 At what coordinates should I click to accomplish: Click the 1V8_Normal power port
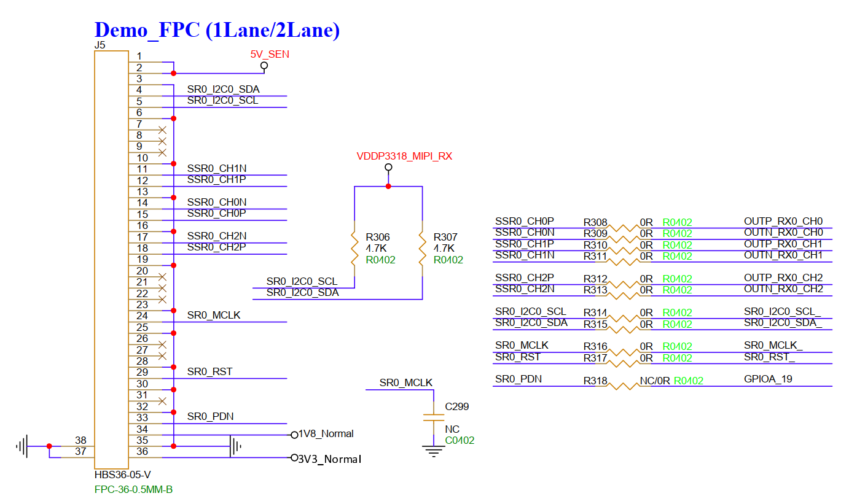tap(294, 435)
